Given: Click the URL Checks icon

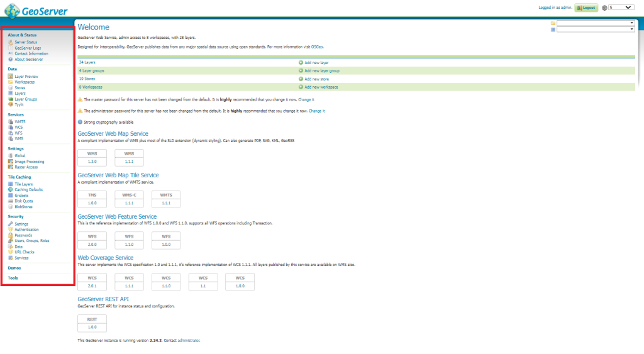Looking at the screenshot, I should [x=11, y=252].
